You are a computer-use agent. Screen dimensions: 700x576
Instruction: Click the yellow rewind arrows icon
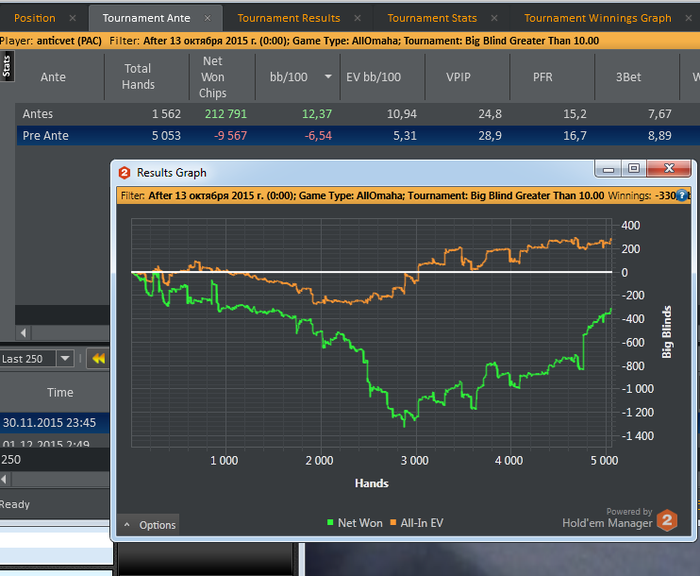pyautogui.click(x=98, y=359)
